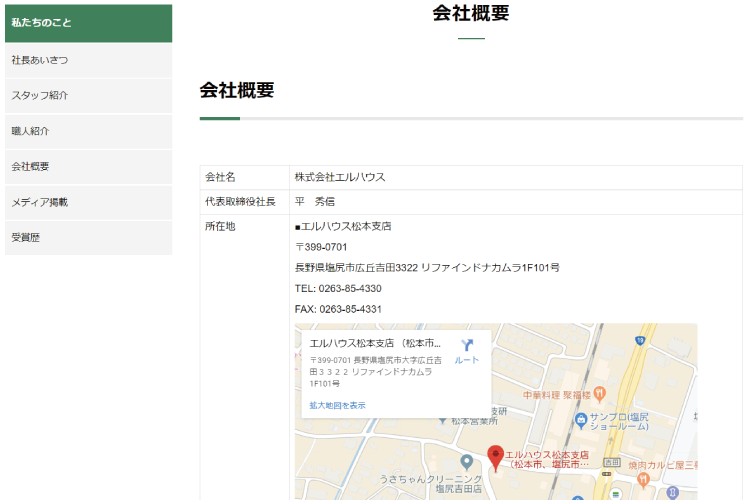Viewport: 750px width, 500px height.
Task: Open 会社概要 sidebar item
Action: [x=88, y=167]
